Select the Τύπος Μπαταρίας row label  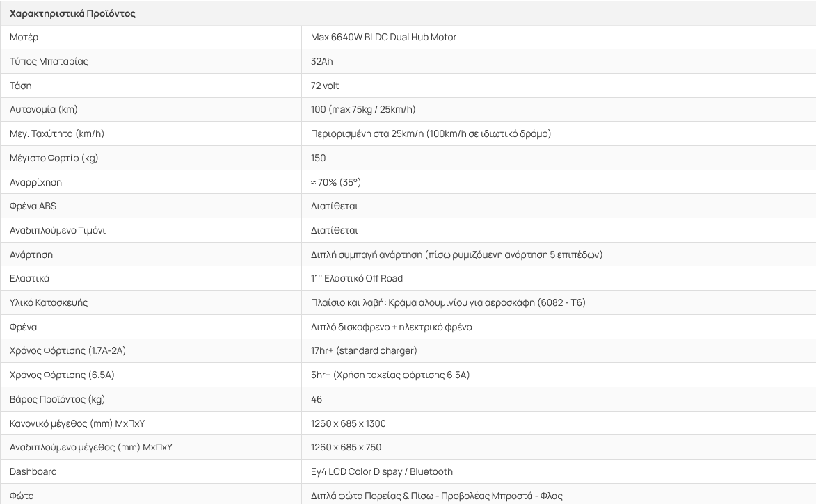[49, 61]
